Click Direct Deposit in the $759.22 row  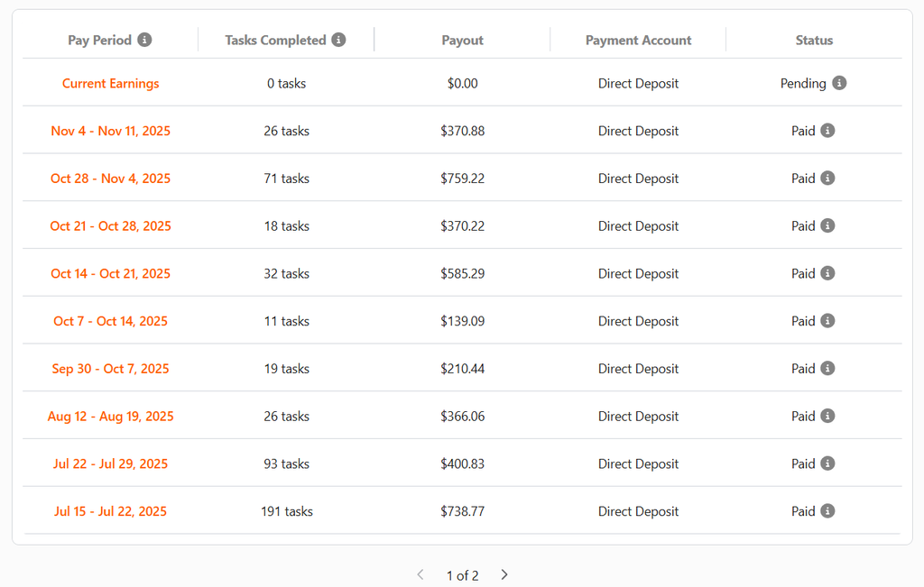[638, 179]
